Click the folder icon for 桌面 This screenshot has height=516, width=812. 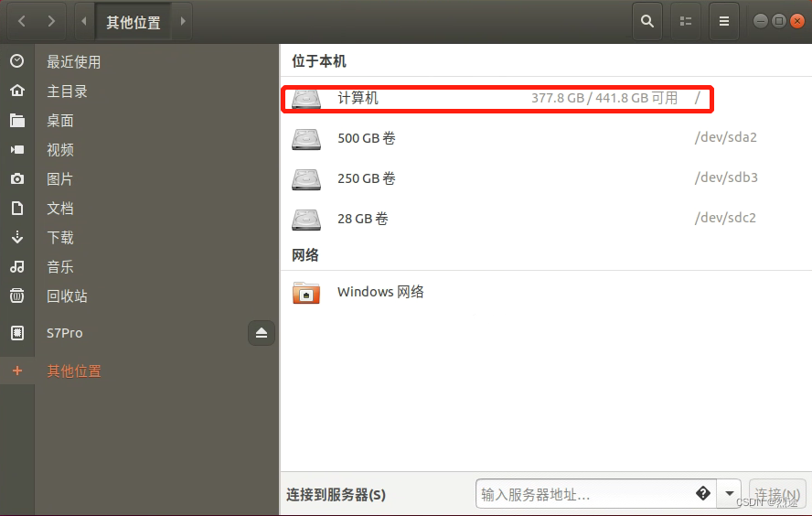[x=17, y=120]
